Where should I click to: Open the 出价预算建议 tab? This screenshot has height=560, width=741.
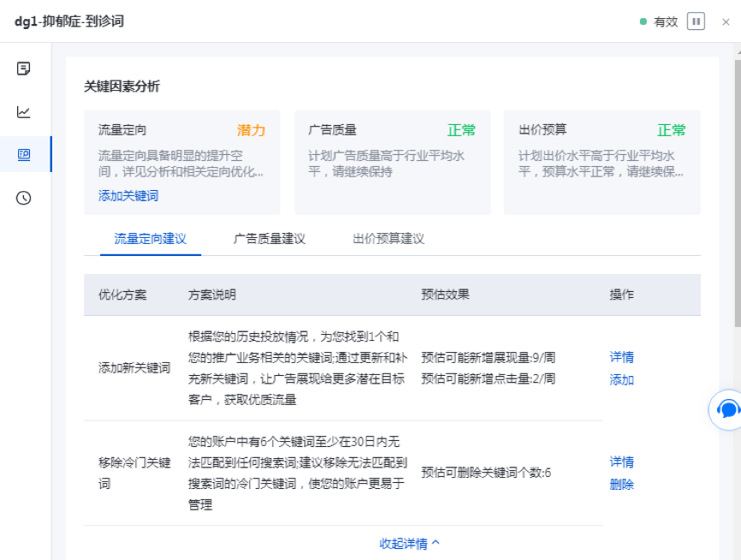click(x=388, y=239)
